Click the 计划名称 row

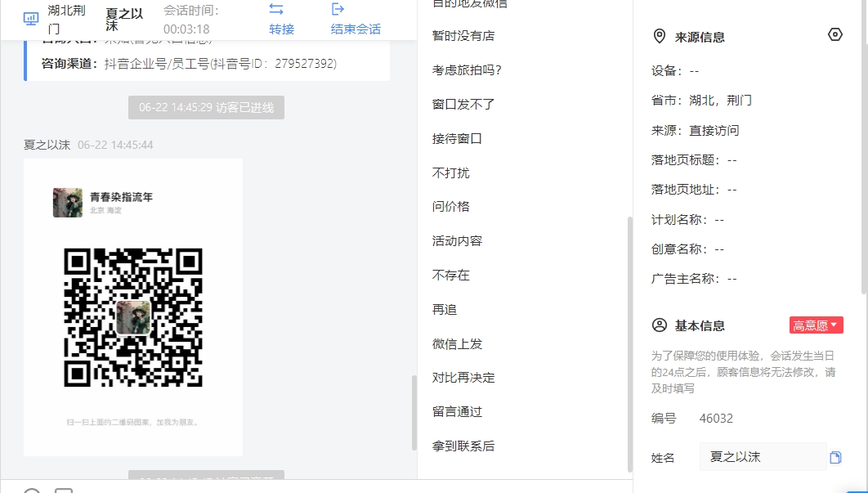(687, 219)
